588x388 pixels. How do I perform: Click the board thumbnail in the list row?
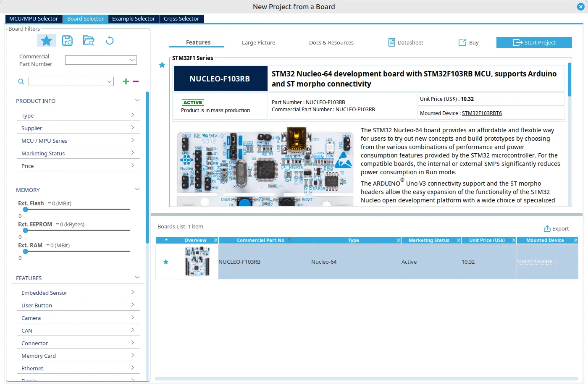click(197, 262)
